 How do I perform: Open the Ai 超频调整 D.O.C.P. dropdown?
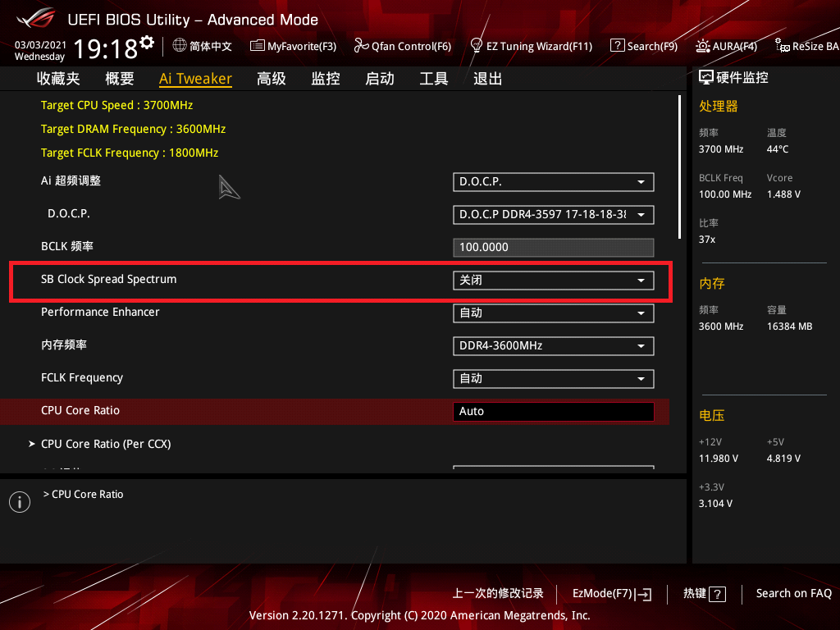tap(553, 181)
